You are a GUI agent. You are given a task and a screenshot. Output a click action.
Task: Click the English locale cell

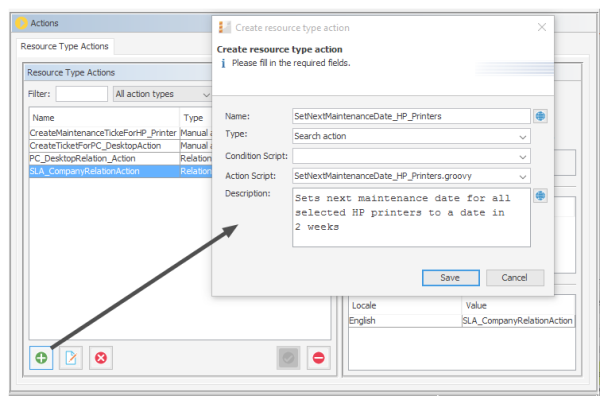click(405, 321)
